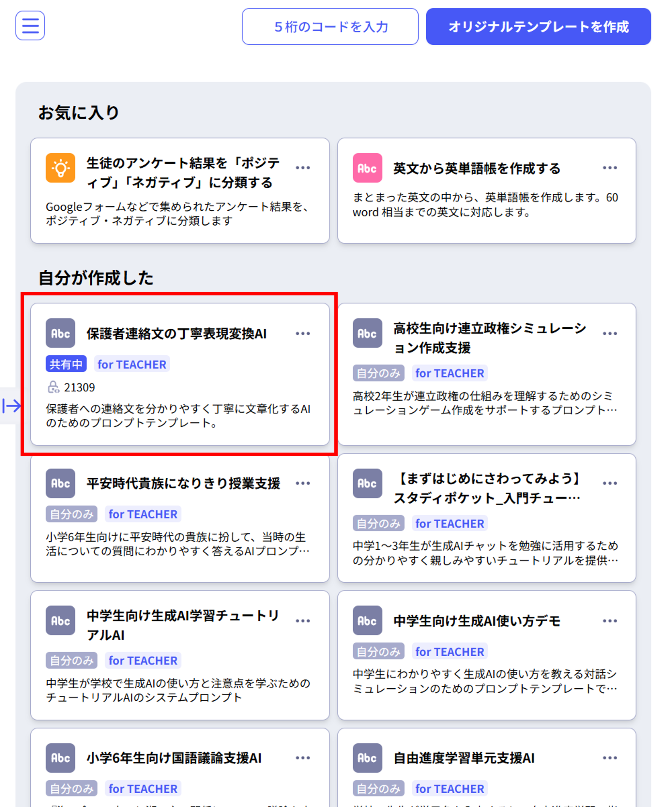
Task: Open three-dot menu for 小学6年生向け国語議論支援AI
Action: coord(302,757)
